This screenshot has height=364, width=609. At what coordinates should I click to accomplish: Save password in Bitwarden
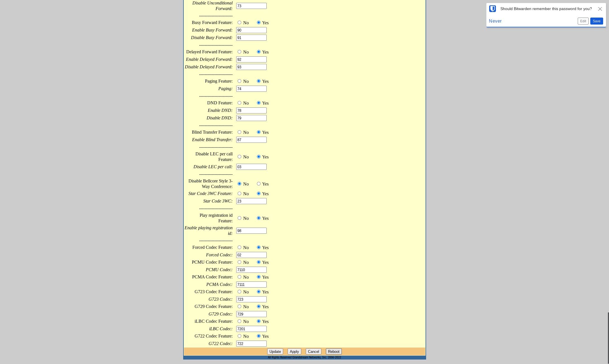tap(596, 21)
